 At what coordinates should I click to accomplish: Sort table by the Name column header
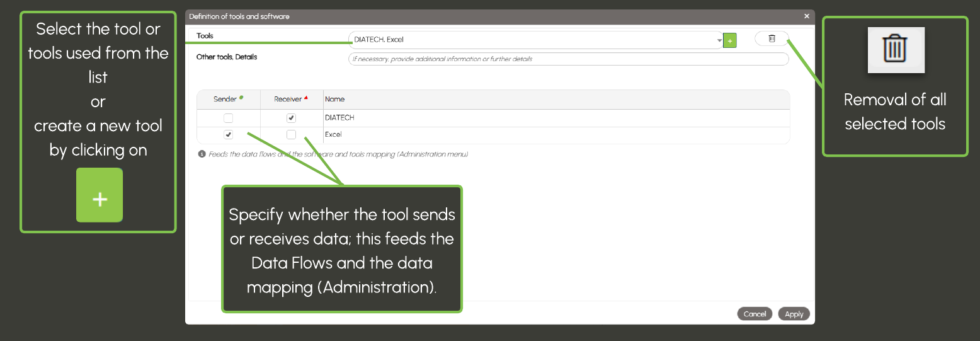point(335,99)
